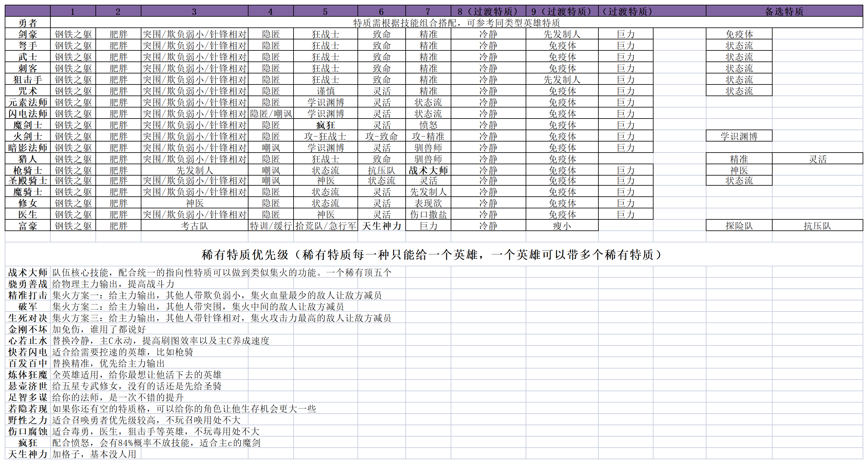Select the 弩手 row label
The width and height of the screenshot is (868, 464).
click(28, 45)
